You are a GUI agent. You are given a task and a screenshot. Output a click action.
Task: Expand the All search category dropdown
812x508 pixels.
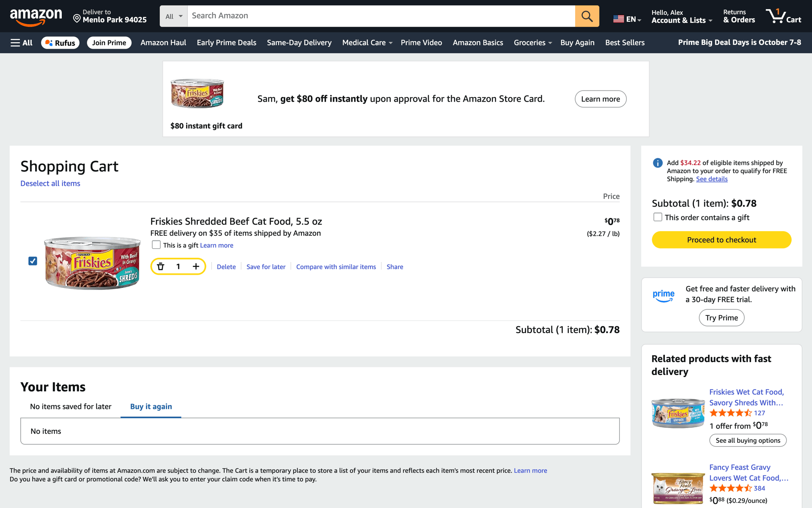coord(174,16)
